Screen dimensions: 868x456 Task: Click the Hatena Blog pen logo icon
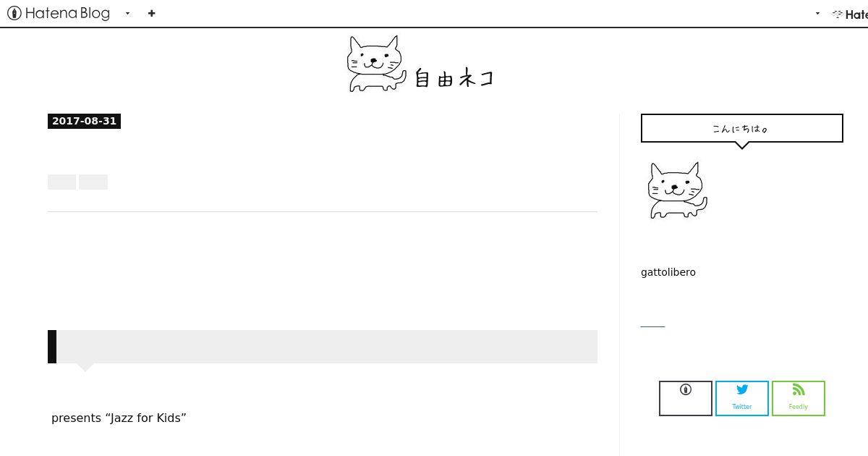[x=14, y=13]
